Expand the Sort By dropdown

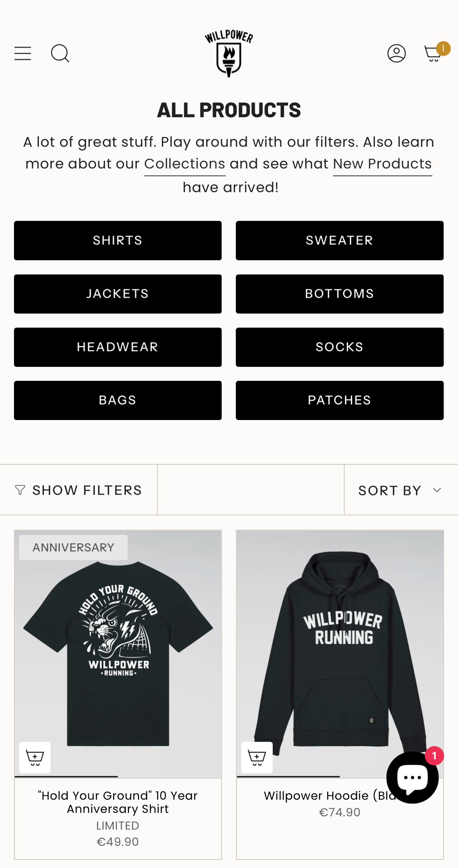[x=401, y=490]
